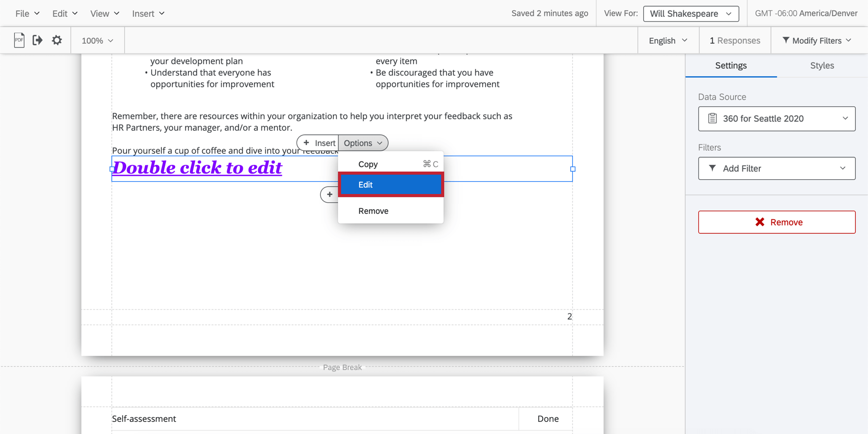Open the View menu

pos(105,14)
